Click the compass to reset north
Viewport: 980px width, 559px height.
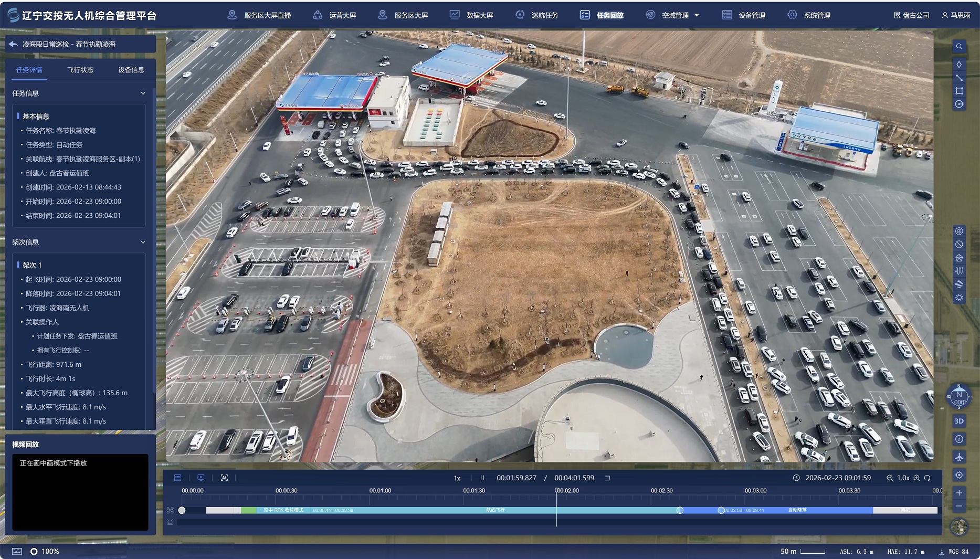point(958,396)
